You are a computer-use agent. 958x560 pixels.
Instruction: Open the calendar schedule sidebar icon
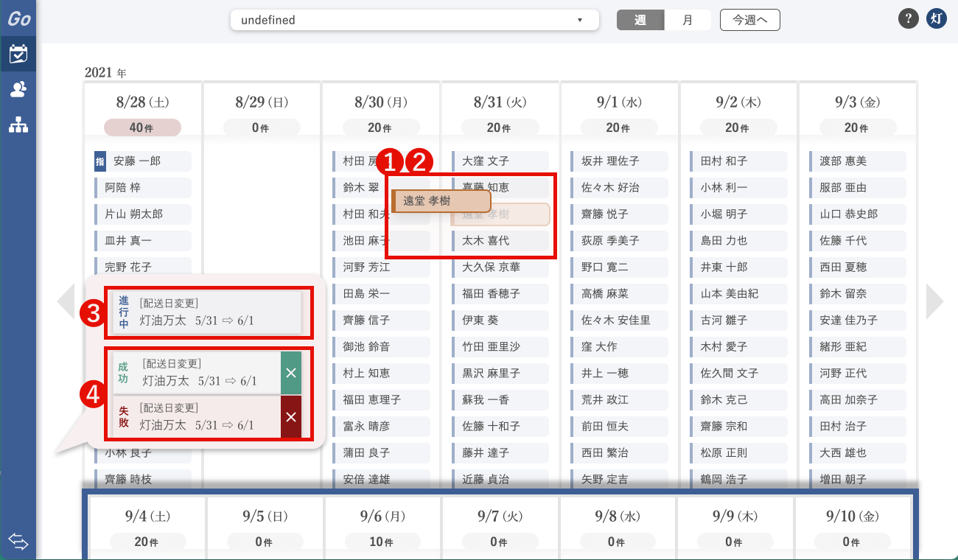tap(18, 54)
